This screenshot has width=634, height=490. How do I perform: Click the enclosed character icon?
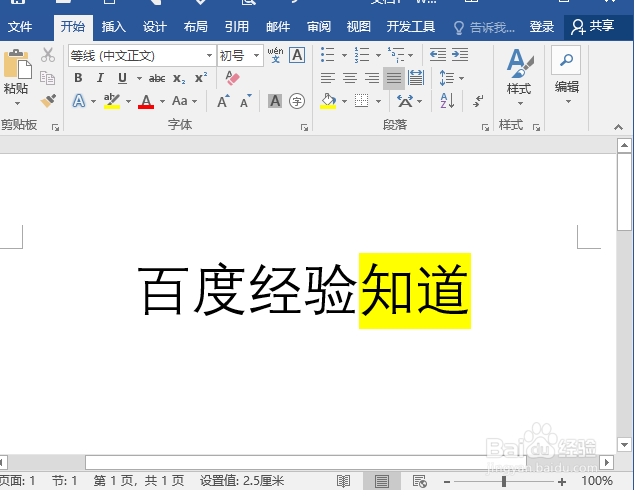(297, 101)
